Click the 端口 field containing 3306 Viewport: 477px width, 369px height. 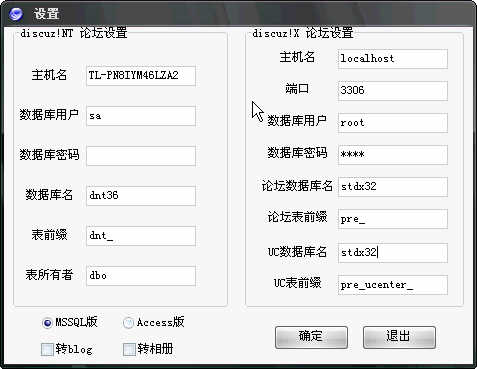[x=393, y=91]
